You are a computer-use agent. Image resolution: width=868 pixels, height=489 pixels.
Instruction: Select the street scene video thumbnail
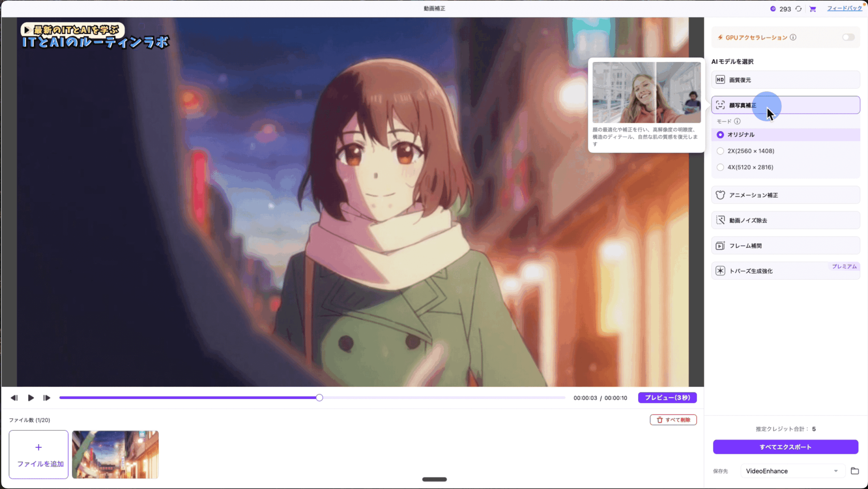pyautogui.click(x=115, y=455)
